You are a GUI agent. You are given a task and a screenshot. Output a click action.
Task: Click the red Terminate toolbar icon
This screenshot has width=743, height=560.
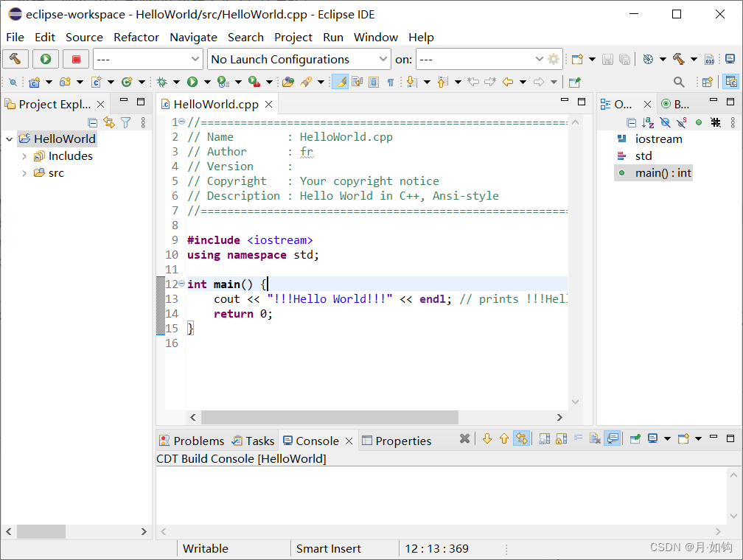click(75, 58)
